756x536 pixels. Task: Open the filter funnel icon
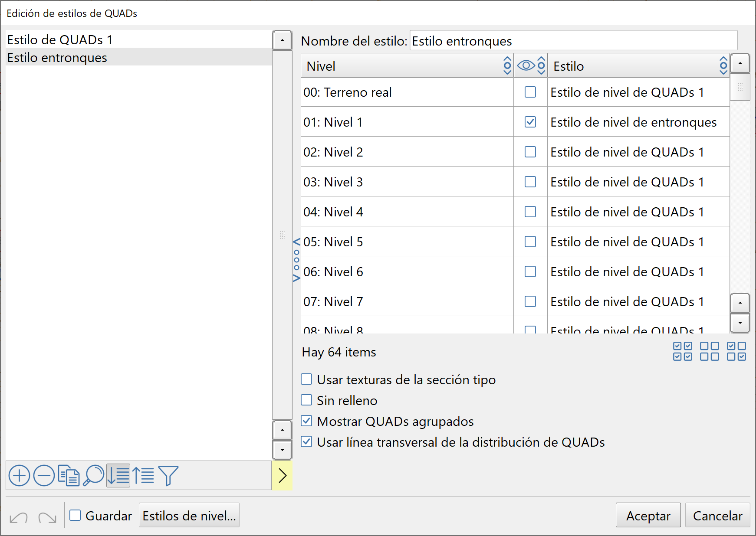[x=168, y=475]
